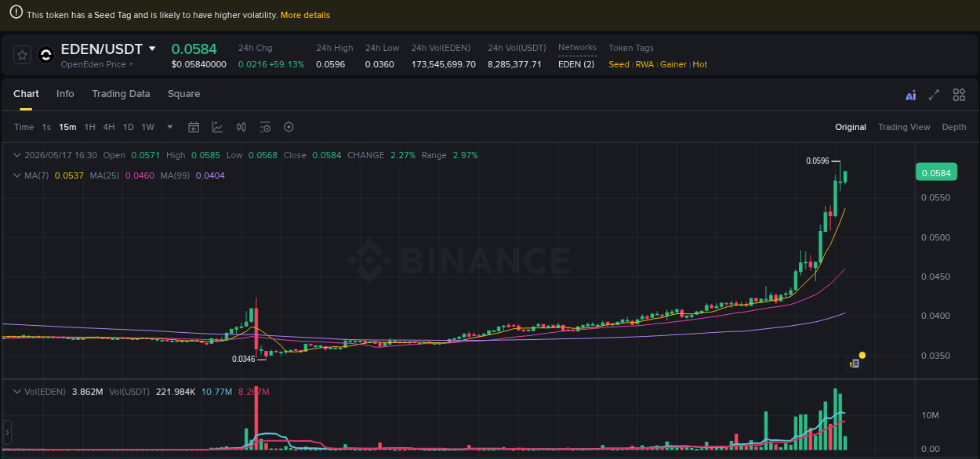
Task: Click the 24h High value 0.0596
Action: (330, 64)
